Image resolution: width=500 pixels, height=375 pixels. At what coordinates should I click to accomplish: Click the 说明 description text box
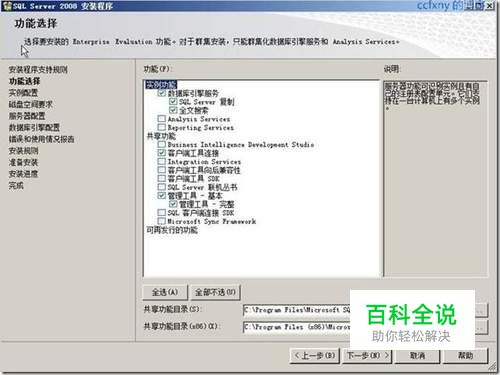[436, 178]
